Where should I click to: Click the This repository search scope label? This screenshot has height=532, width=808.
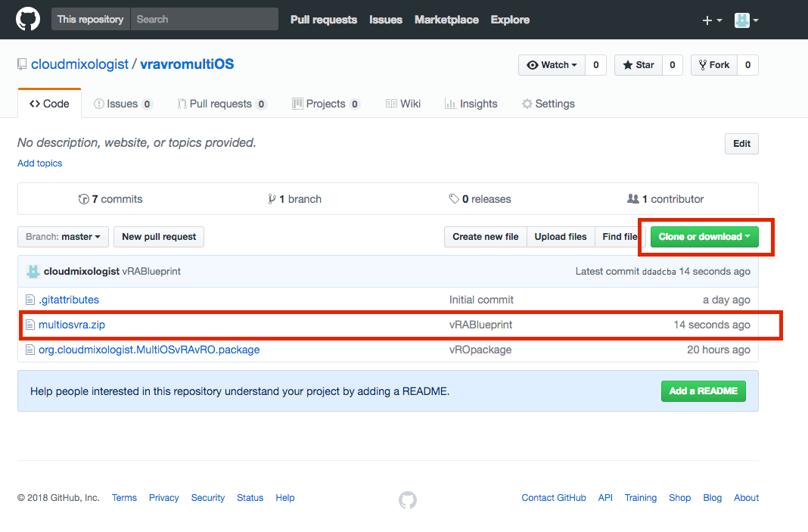pyautogui.click(x=91, y=19)
